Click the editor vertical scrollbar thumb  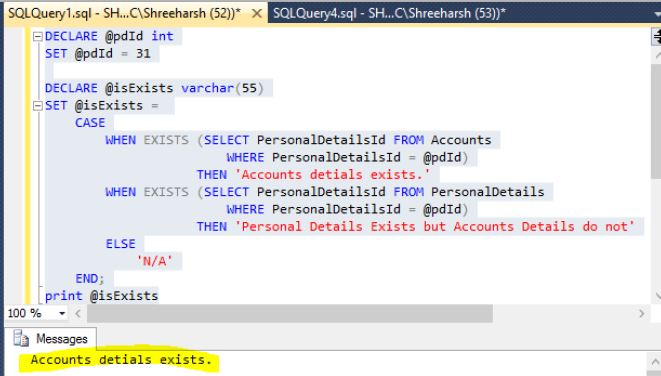656,121
